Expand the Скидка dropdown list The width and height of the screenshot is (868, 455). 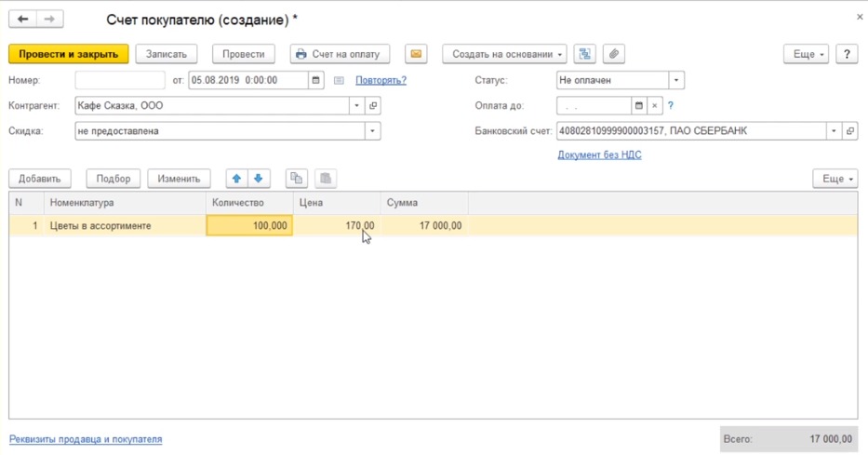pyautogui.click(x=372, y=131)
